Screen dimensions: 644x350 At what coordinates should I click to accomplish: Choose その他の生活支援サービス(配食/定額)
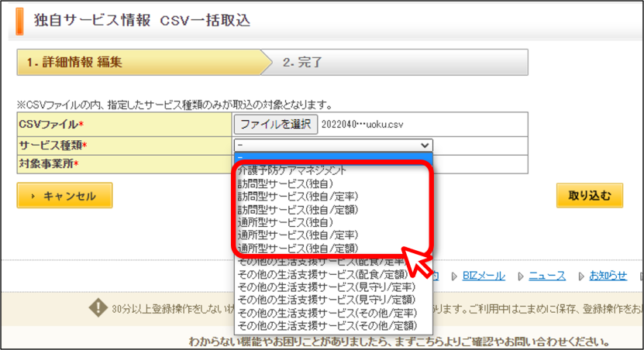pos(323,274)
